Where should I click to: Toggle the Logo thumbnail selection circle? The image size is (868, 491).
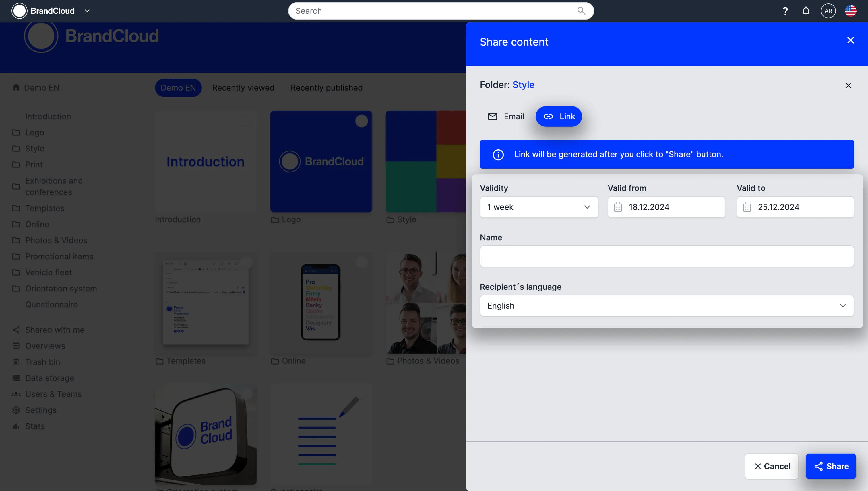coord(361,121)
